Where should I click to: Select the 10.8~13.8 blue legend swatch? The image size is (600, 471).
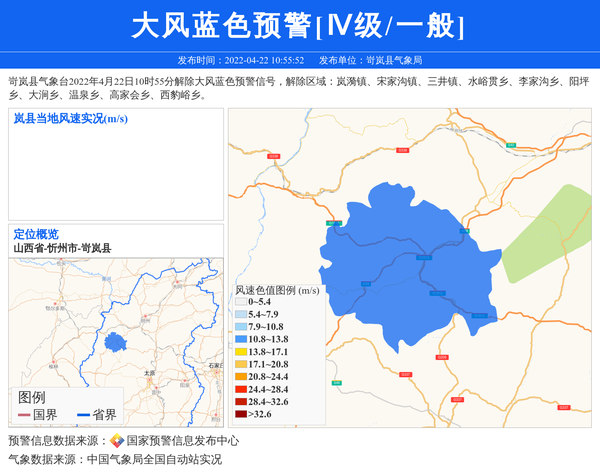point(240,339)
